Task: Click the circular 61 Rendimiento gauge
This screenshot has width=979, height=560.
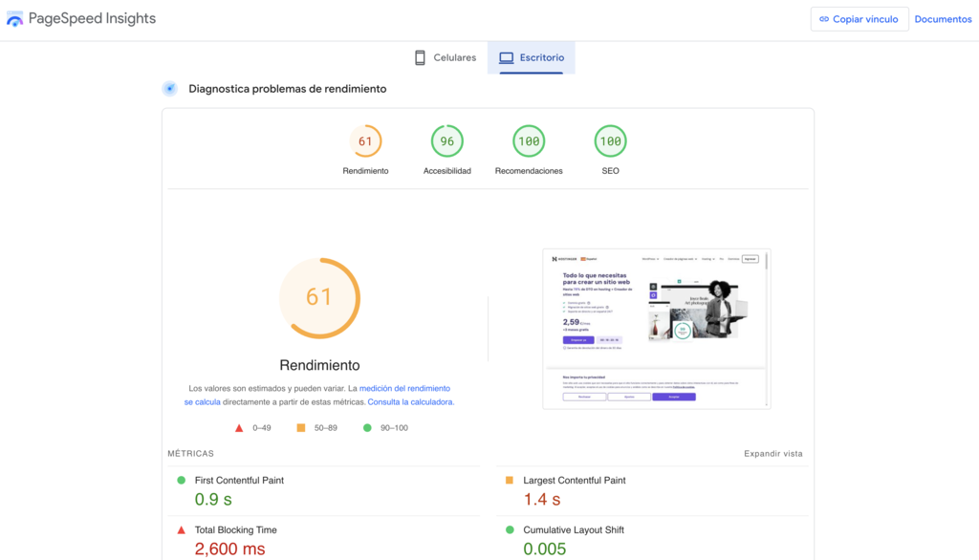Action: click(320, 297)
